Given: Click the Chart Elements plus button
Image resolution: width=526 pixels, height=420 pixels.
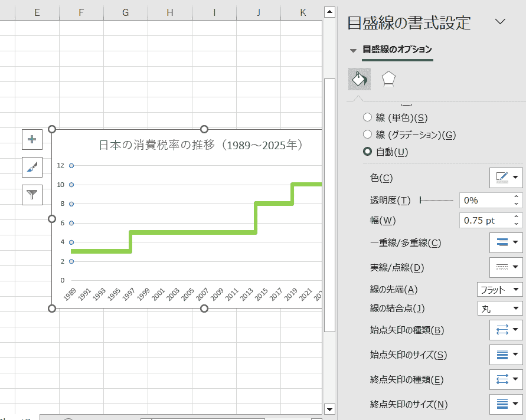Looking at the screenshot, I should pos(32,140).
